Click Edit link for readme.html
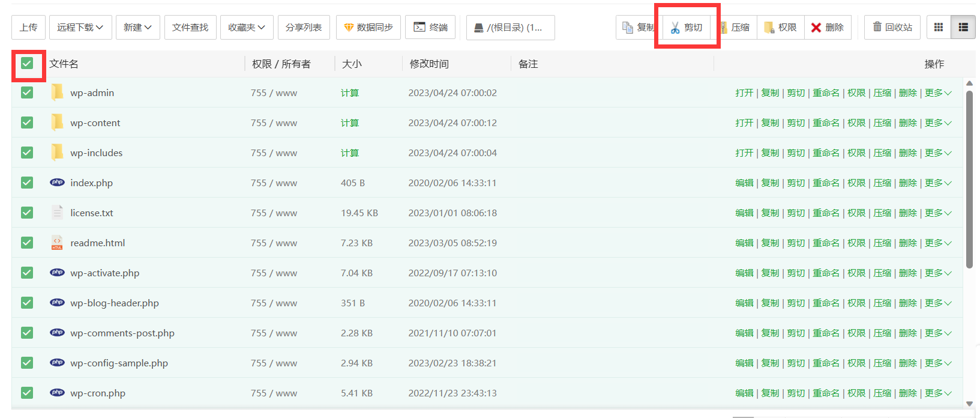 tap(744, 243)
